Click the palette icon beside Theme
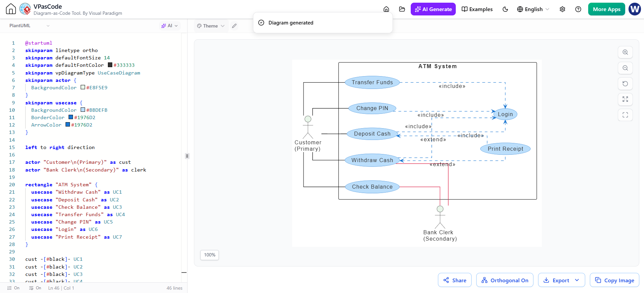The width and height of the screenshot is (644, 293). point(199,26)
